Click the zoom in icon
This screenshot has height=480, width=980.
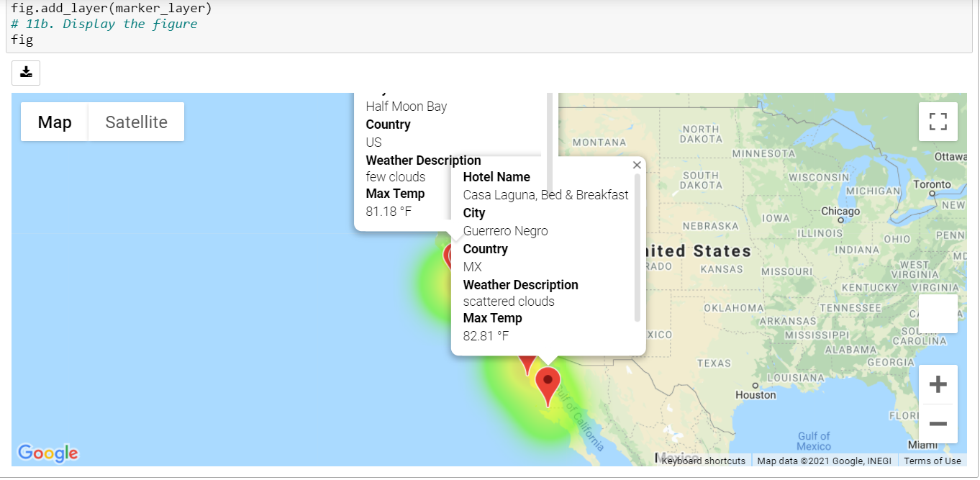pyautogui.click(x=938, y=384)
